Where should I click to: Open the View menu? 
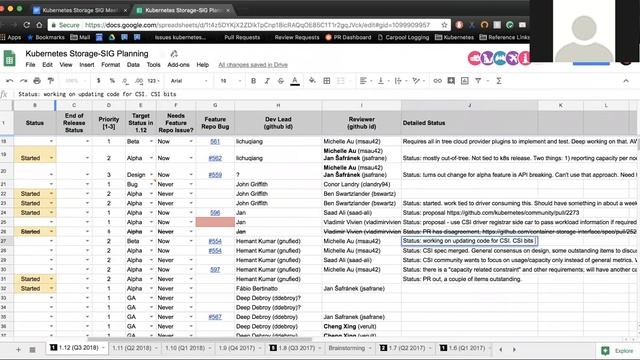click(x=66, y=64)
